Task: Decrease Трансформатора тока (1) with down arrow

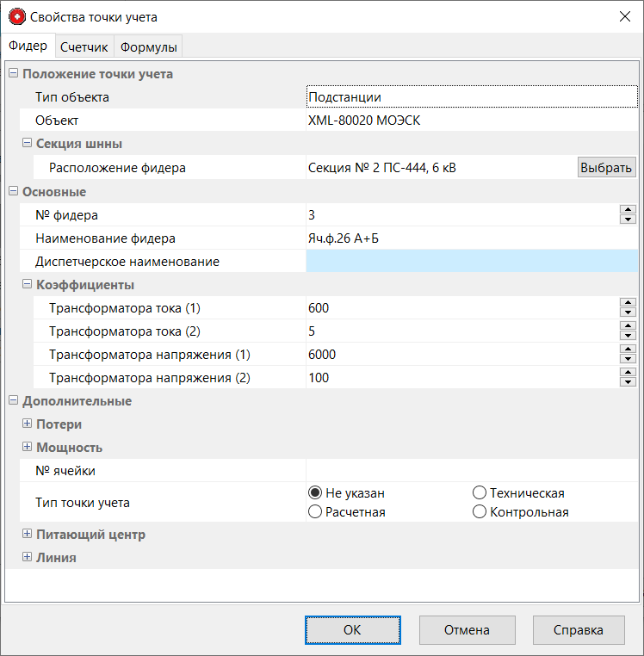Action: (x=628, y=313)
